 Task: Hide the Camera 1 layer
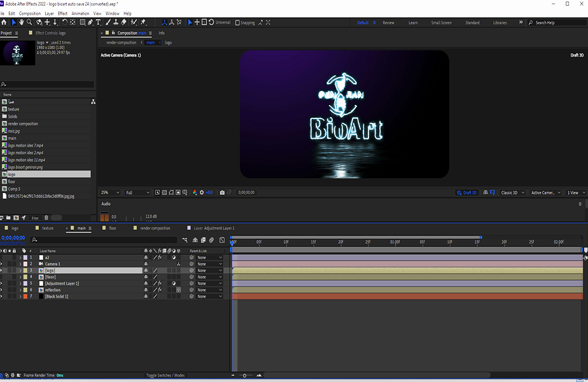1,264
